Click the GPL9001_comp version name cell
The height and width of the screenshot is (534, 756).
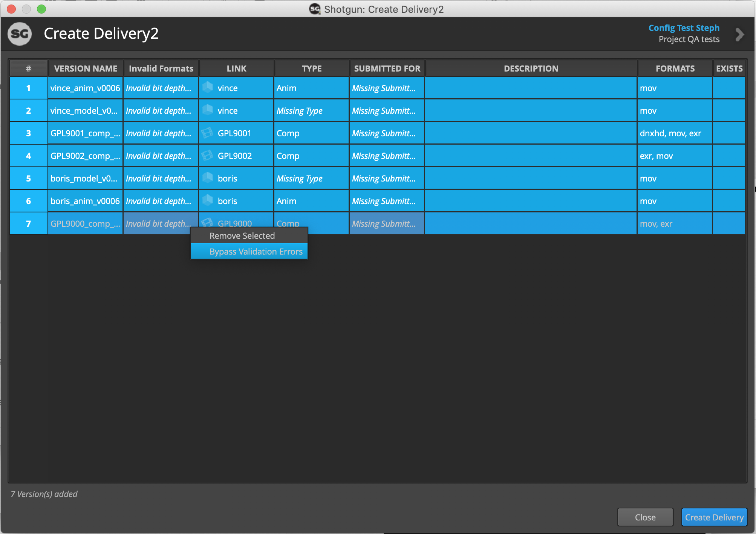coord(86,133)
